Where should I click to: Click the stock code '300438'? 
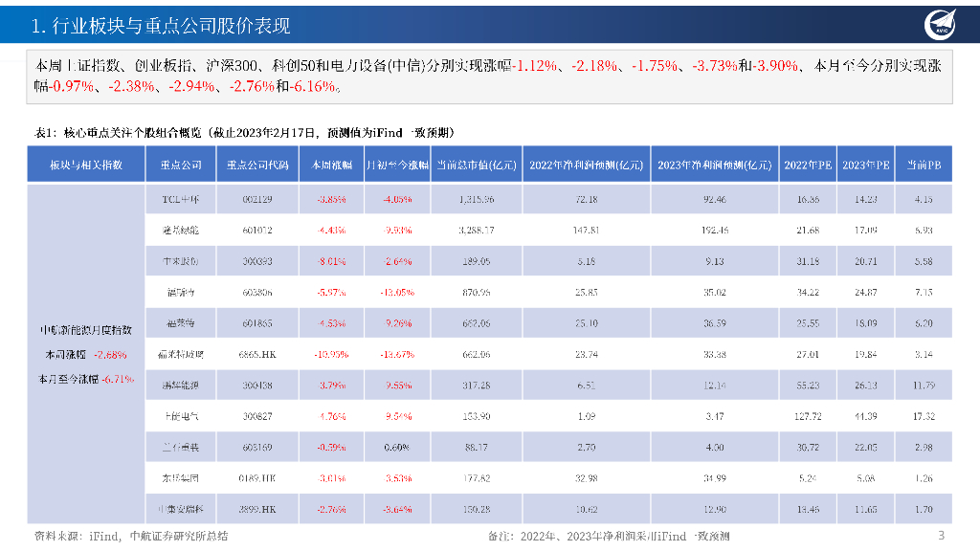[x=257, y=386]
